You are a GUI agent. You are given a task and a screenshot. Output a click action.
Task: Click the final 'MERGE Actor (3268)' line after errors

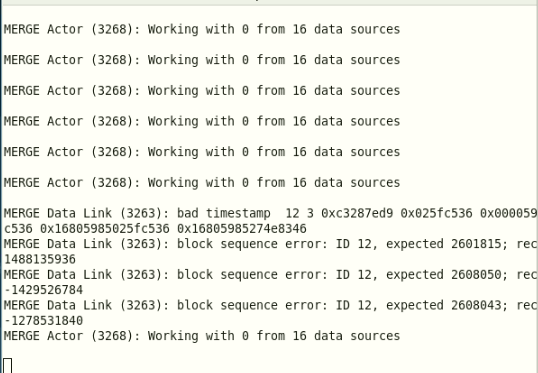(202, 336)
